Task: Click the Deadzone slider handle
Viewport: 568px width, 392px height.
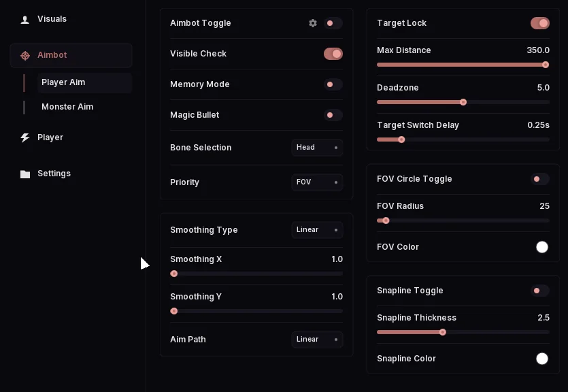Action: point(463,102)
